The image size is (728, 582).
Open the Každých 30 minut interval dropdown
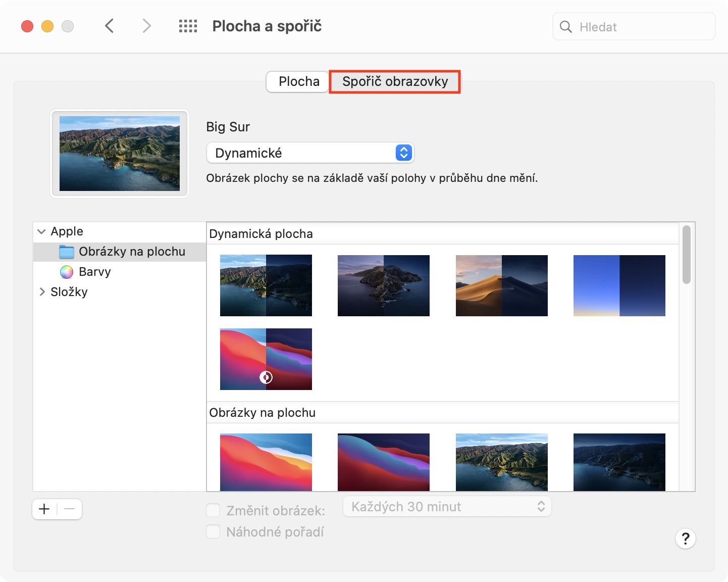tap(447, 507)
